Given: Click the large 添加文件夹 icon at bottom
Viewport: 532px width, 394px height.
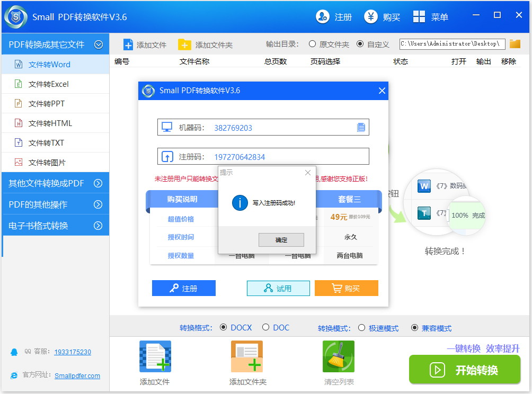Looking at the screenshot, I should click(247, 356).
